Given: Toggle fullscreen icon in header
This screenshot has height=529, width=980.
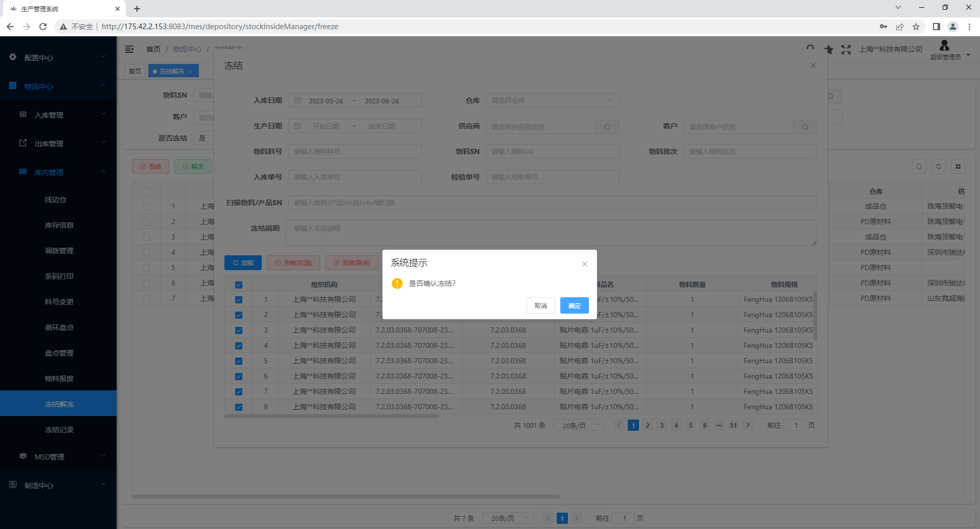Looking at the screenshot, I should 846,49.
